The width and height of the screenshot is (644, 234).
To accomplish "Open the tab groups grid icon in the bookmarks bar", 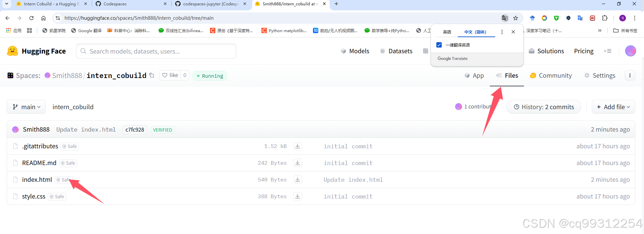I will coord(29,30).
